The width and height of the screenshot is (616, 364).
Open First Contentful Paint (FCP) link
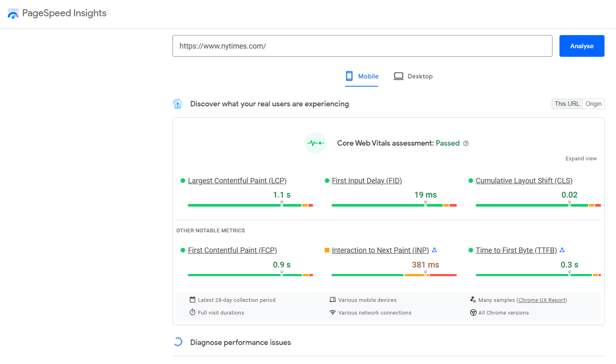click(x=232, y=250)
